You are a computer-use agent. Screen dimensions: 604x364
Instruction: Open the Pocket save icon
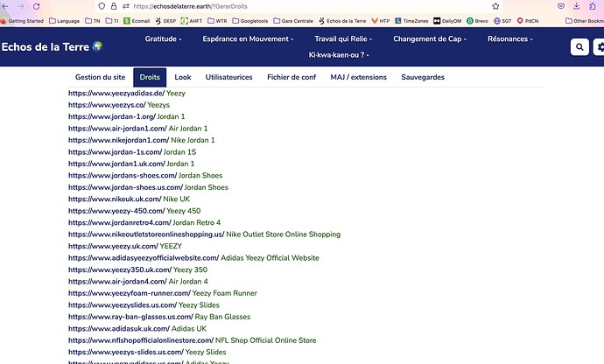click(x=561, y=6)
